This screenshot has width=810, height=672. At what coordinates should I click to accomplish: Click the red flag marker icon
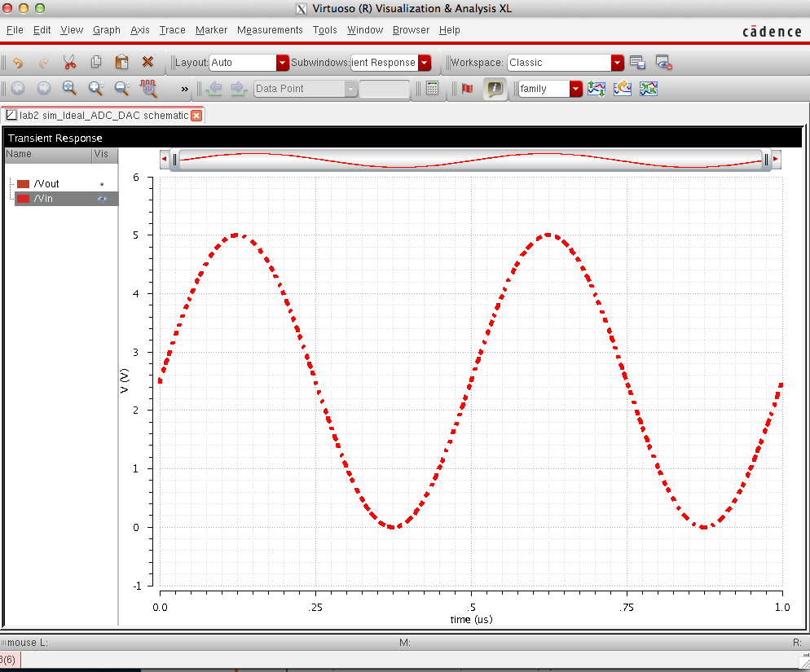pos(467,88)
